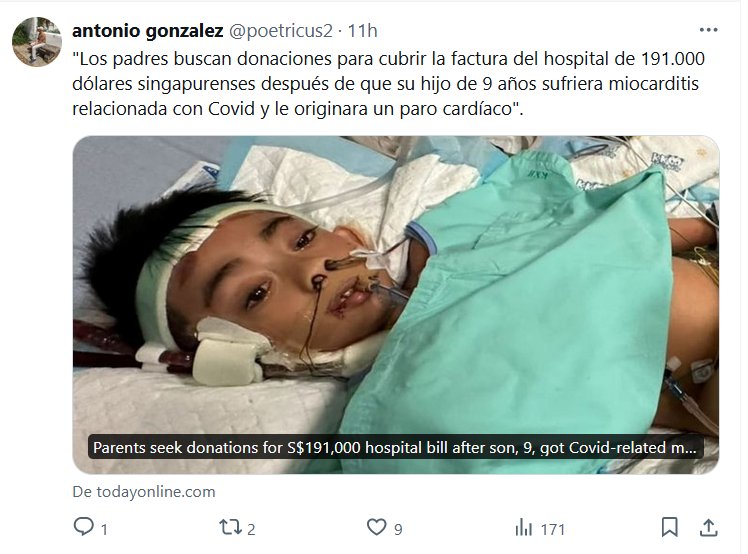This screenshot has height=554, width=748.
Task: Click the retweet count number 2
Action: [x=251, y=530]
